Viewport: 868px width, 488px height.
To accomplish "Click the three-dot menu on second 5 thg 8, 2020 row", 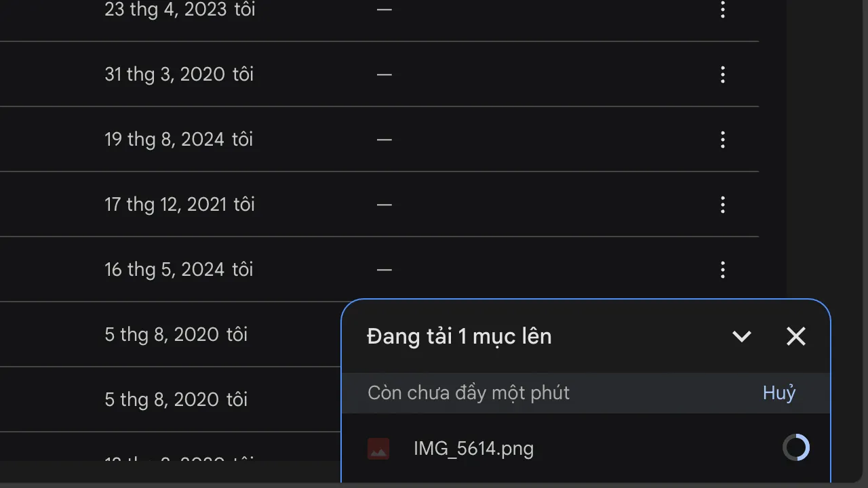I will [723, 399].
